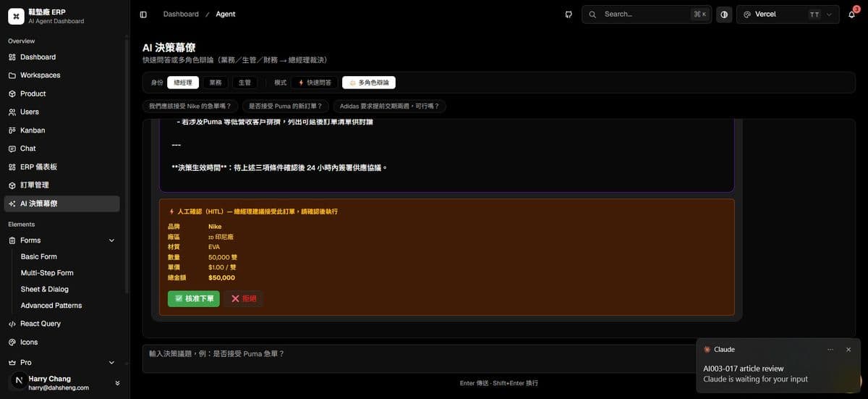Viewport: 868px width, 399px height.
Task: Click the Dashboard grid icon in the sidebar
Action: (12, 57)
